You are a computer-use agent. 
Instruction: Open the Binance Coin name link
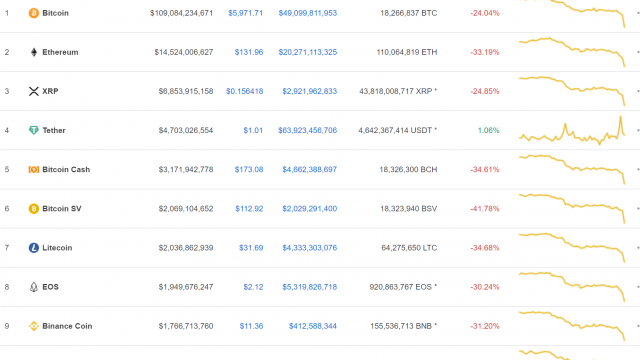click(x=67, y=326)
